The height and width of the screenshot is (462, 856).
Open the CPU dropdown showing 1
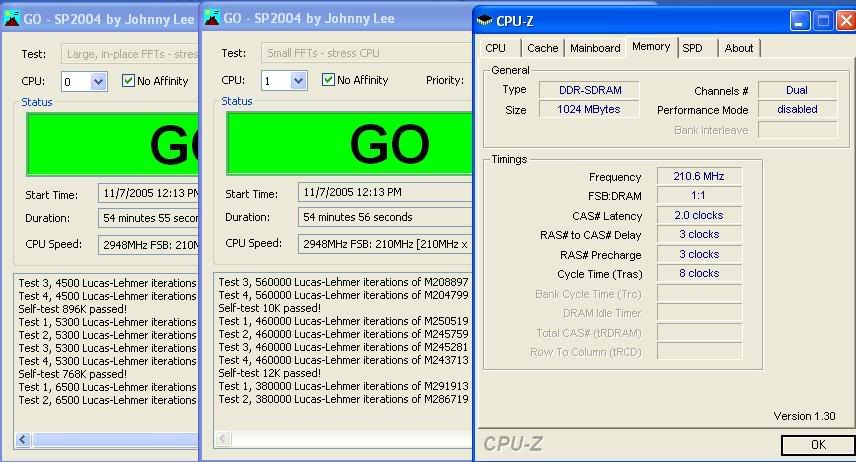298,81
